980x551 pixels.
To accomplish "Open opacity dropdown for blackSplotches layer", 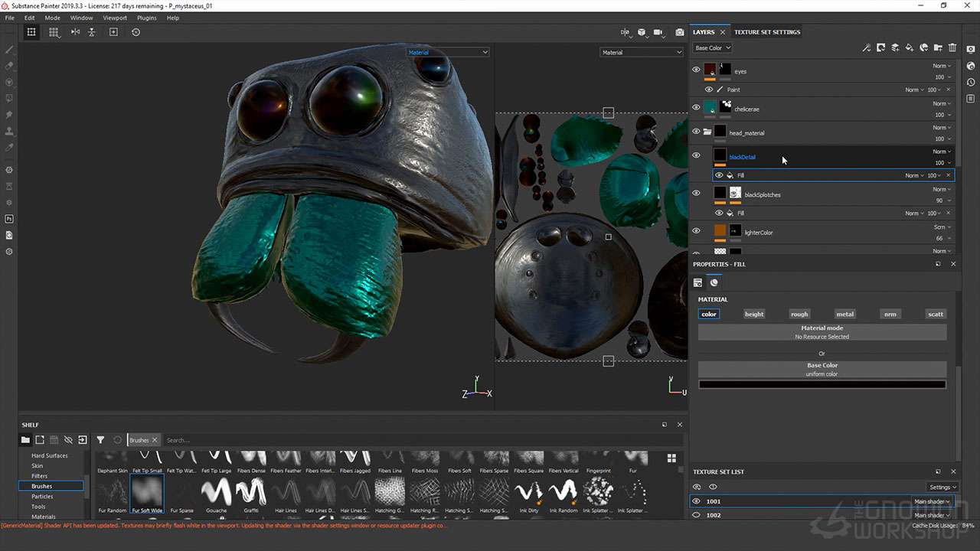I will click(944, 201).
